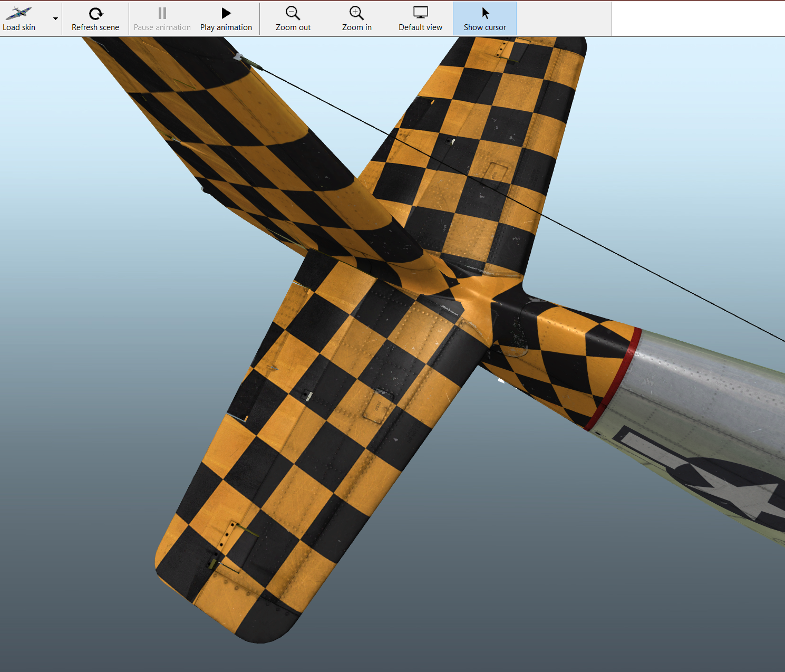Click the "Load skin" text label
This screenshot has width=785, height=672.
[x=19, y=27]
